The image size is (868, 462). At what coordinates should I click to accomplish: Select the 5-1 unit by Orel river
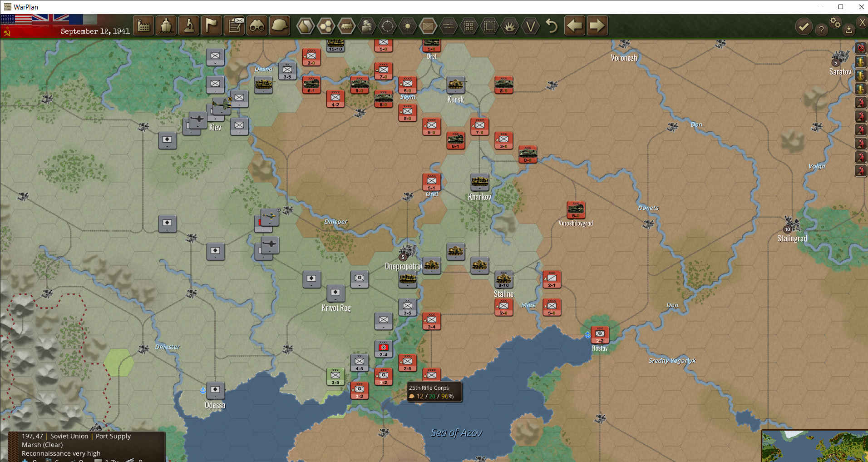[x=432, y=182]
